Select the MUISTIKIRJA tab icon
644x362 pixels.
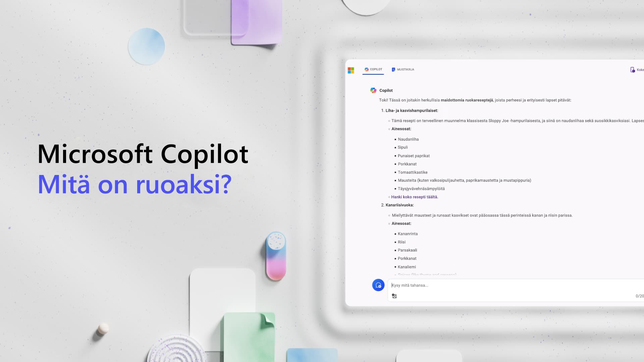click(x=393, y=69)
